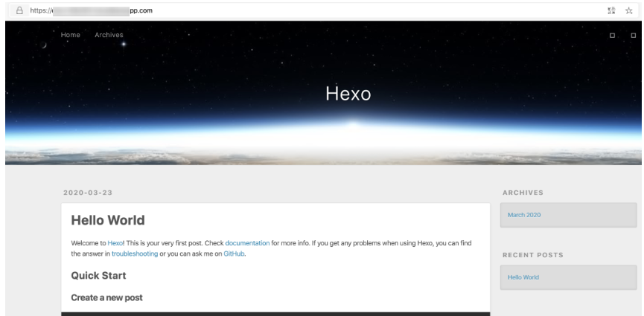Open the troubleshooting link
The width and height of the screenshot is (644, 316).
click(x=135, y=254)
